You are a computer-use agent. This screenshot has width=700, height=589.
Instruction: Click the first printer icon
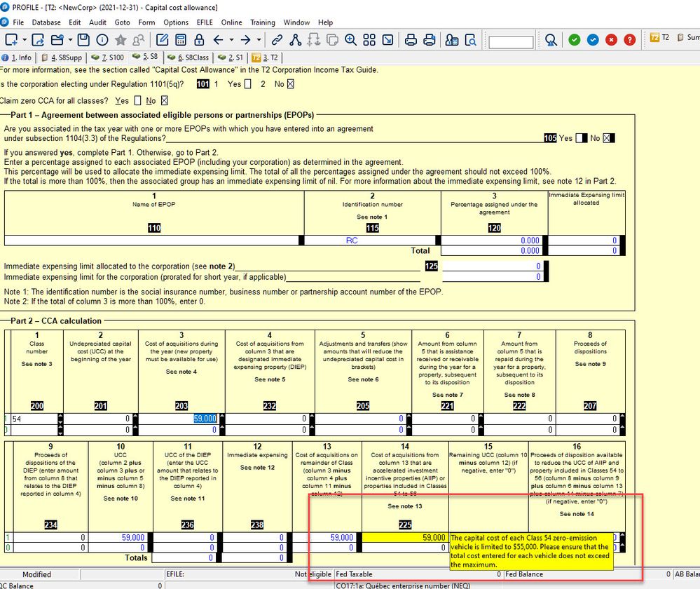[411, 39]
